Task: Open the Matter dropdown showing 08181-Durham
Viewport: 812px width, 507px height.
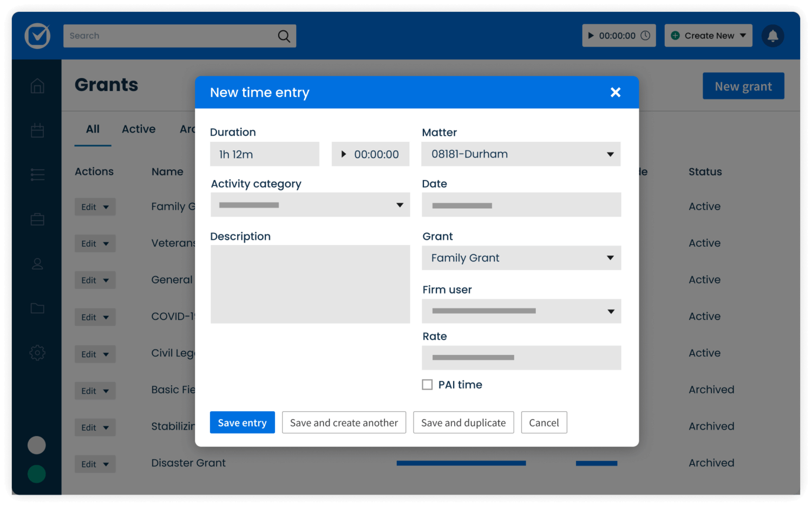Action: coord(611,154)
